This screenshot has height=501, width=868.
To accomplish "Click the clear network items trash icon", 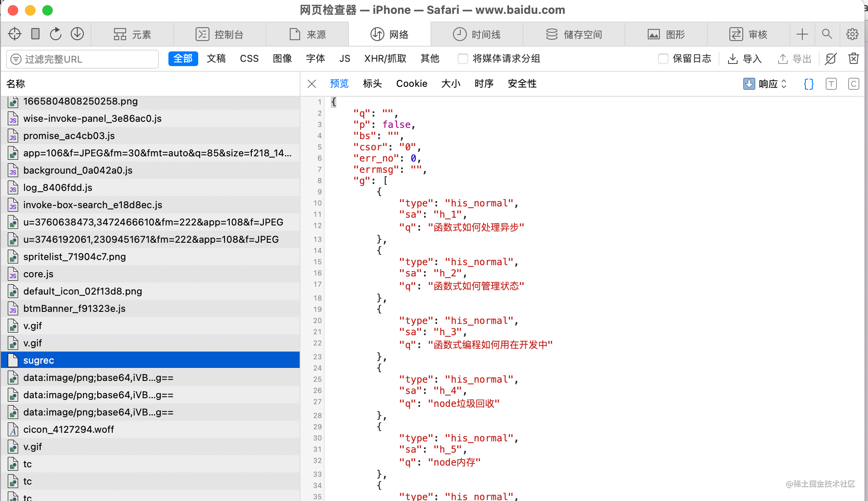I will click(853, 59).
